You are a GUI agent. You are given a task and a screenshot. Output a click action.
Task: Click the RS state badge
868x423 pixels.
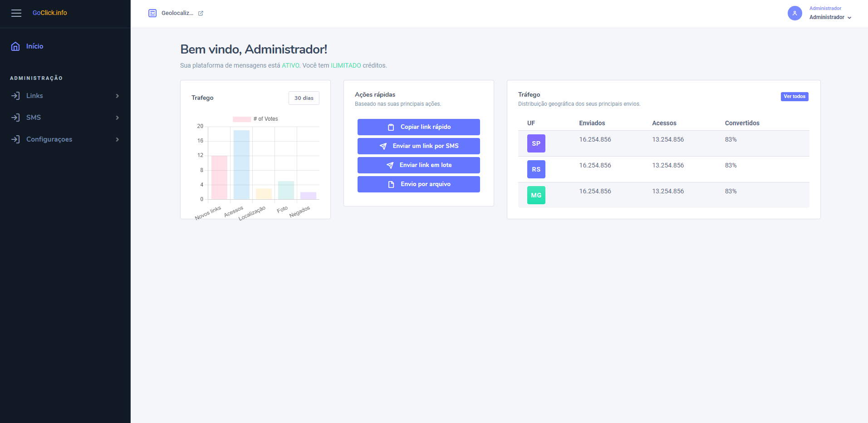[x=536, y=169]
